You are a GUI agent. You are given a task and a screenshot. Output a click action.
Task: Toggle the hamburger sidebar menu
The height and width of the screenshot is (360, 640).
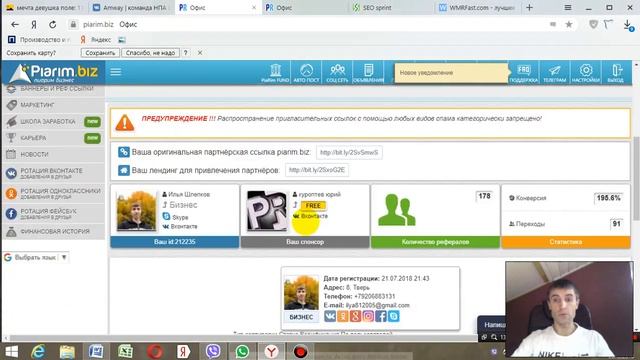click(116, 72)
